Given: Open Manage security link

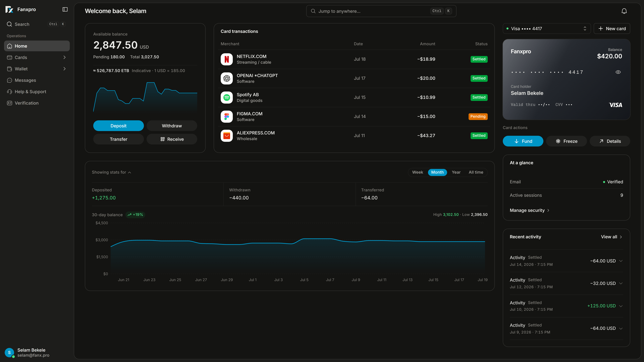Looking at the screenshot, I should click(x=529, y=210).
